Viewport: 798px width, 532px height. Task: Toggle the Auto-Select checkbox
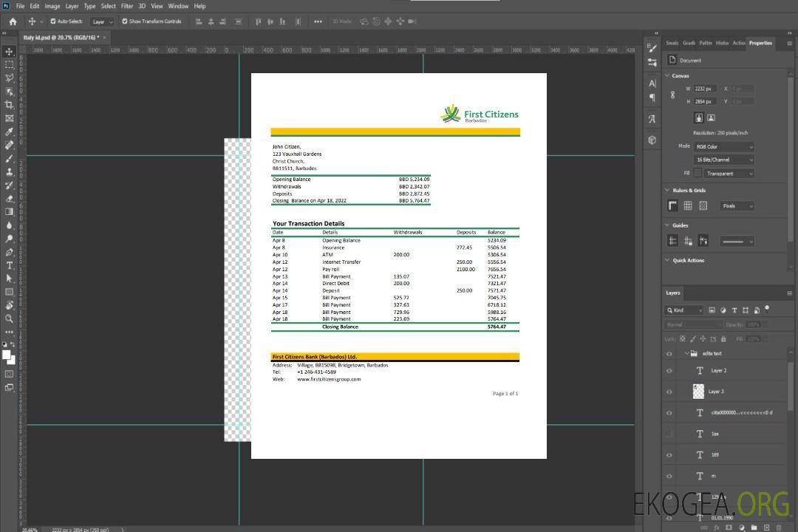[x=53, y=21]
